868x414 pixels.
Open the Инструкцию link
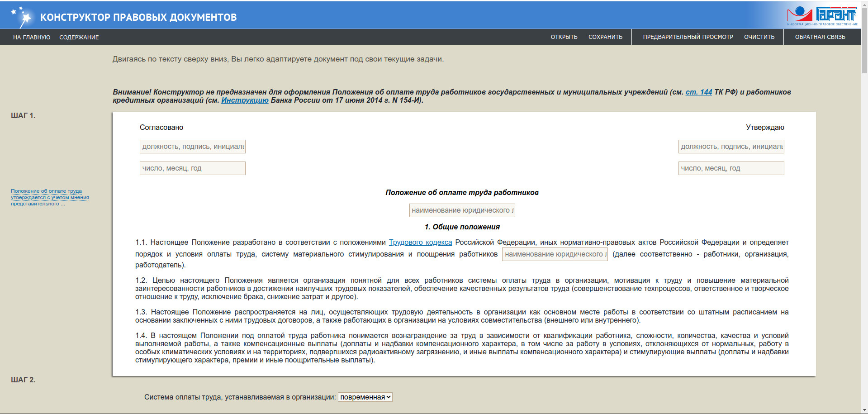click(x=245, y=100)
